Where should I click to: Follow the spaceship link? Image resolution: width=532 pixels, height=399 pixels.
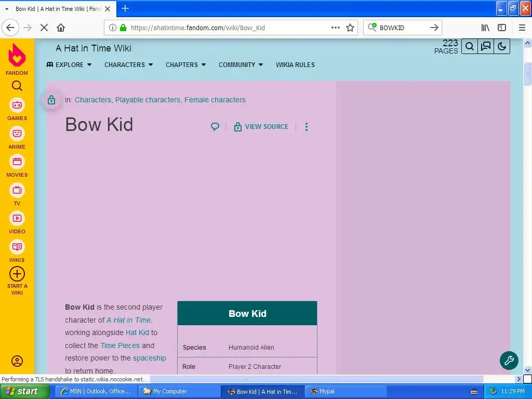[149, 358]
